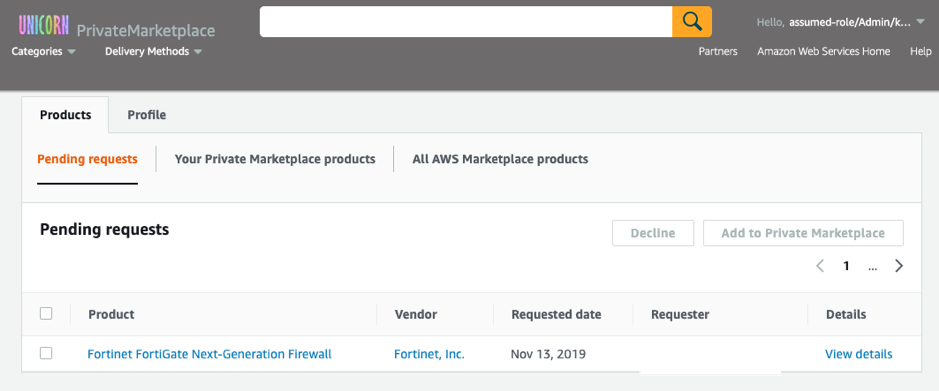Select page 1 in pagination
The image size is (939, 391).
(846, 266)
